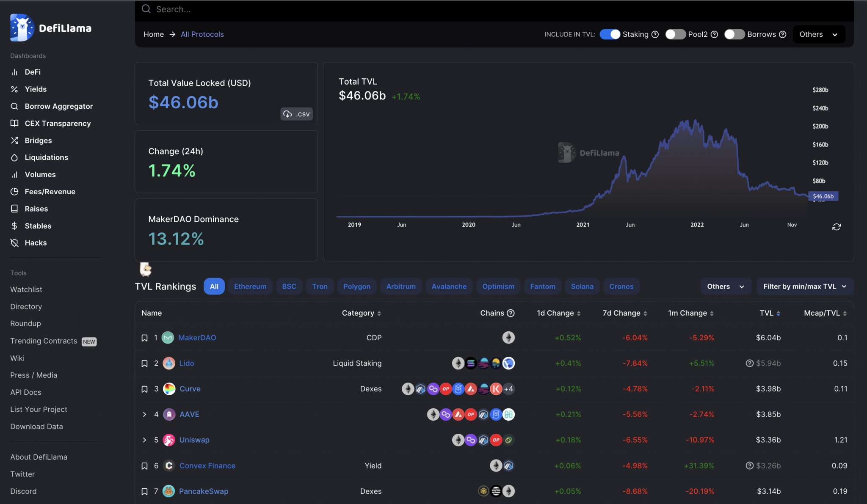Expand the AAVE row chevron
This screenshot has width=867, height=504.
point(144,414)
